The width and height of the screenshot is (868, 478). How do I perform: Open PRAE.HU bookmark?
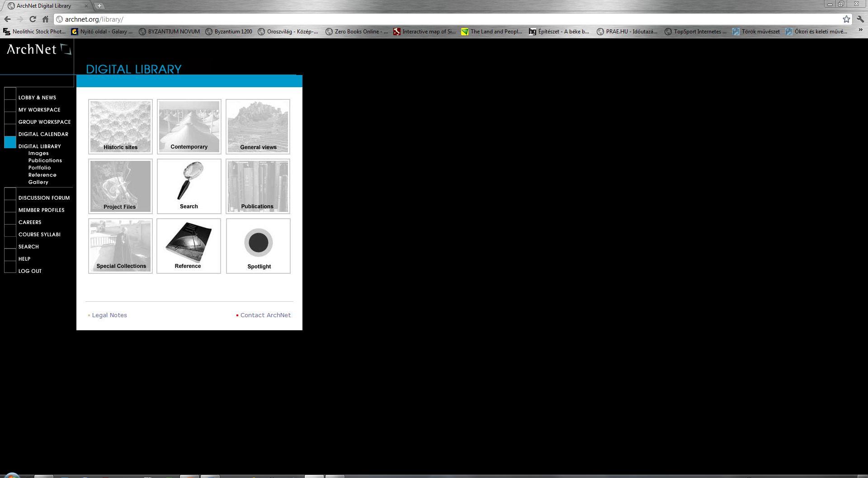click(x=627, y=32)
